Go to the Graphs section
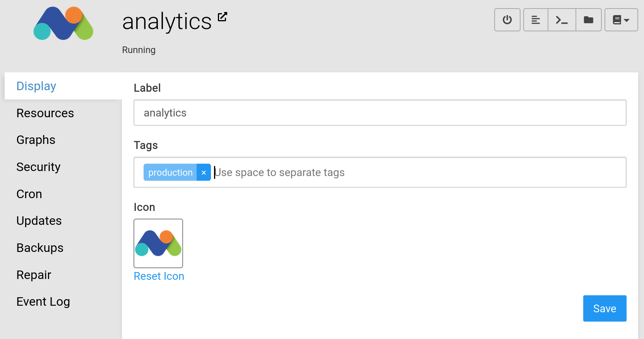This screenshot has height=339, width=644. (x=36, y=140)
